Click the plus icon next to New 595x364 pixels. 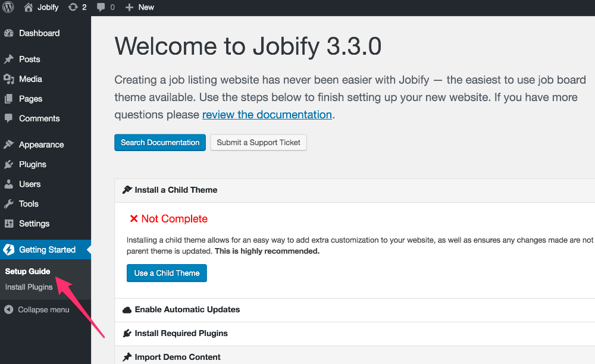[129, 7]
